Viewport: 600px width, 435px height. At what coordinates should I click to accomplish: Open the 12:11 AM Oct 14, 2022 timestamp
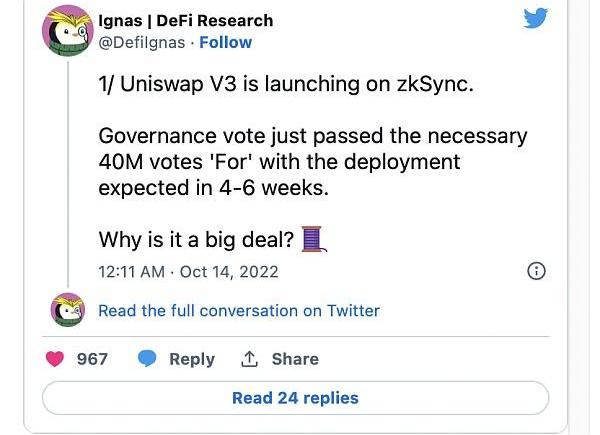188,271
